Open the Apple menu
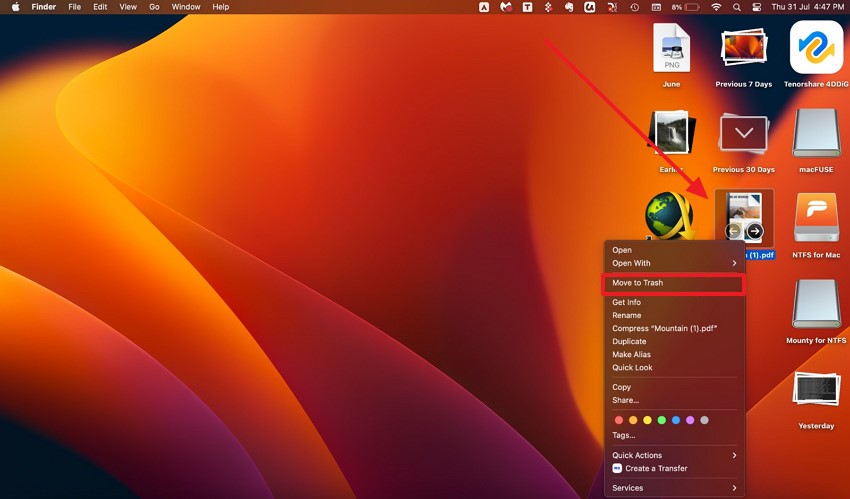The width and height of the screenshot is (850, 499). pos(15,7)
